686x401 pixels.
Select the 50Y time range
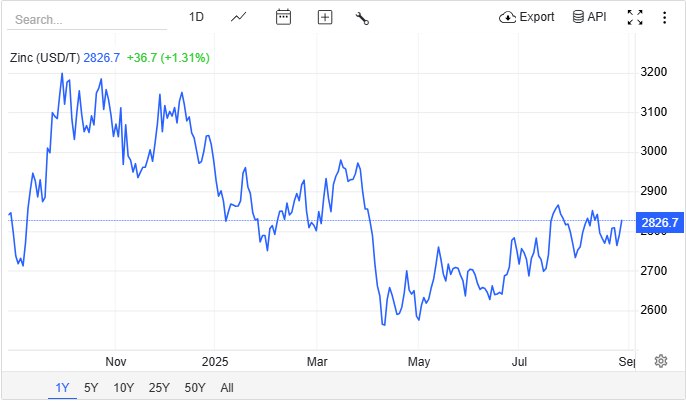click(195, 388)
